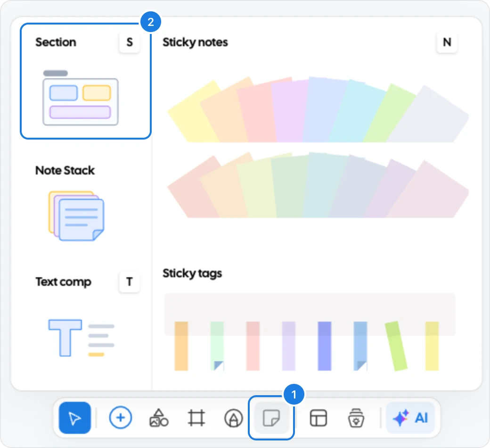Select the yellow sticky tag
Image resolution: width=490 pixels, height=448 pixels.
pos(432,346)
